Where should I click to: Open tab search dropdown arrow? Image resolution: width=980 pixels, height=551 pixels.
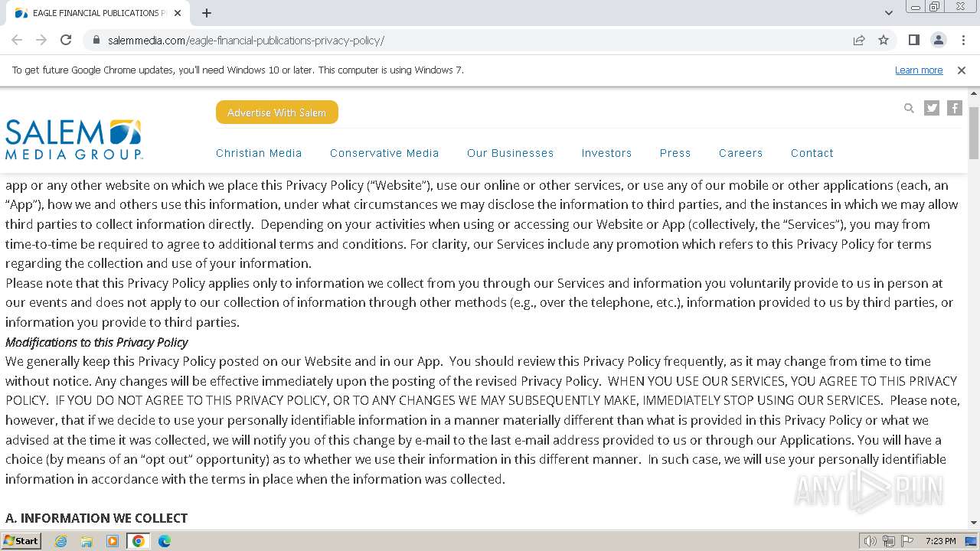click(888, 13)
